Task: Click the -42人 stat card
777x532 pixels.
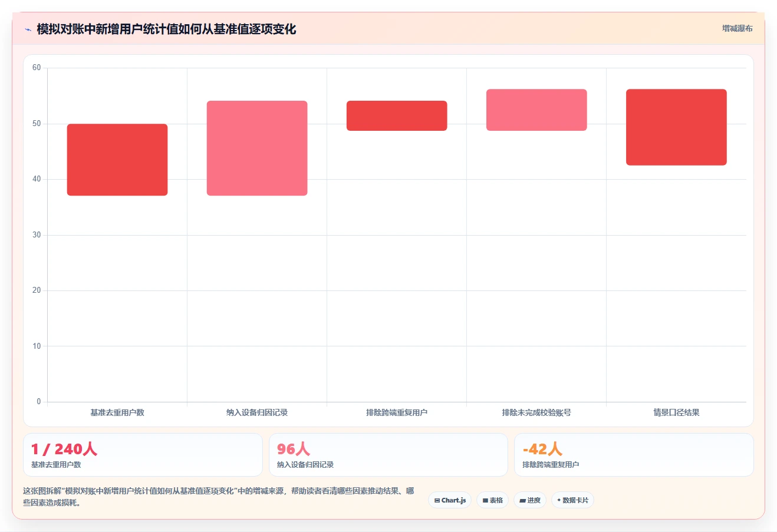Action: [634, 455]
